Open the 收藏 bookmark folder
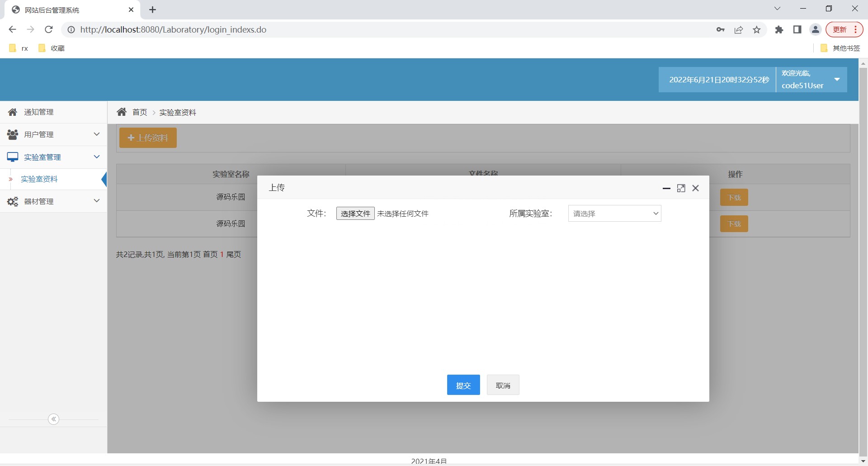Image resolution: width=868 pixels, height=466 pixels. pyautogui.click(x=52, y=48)
